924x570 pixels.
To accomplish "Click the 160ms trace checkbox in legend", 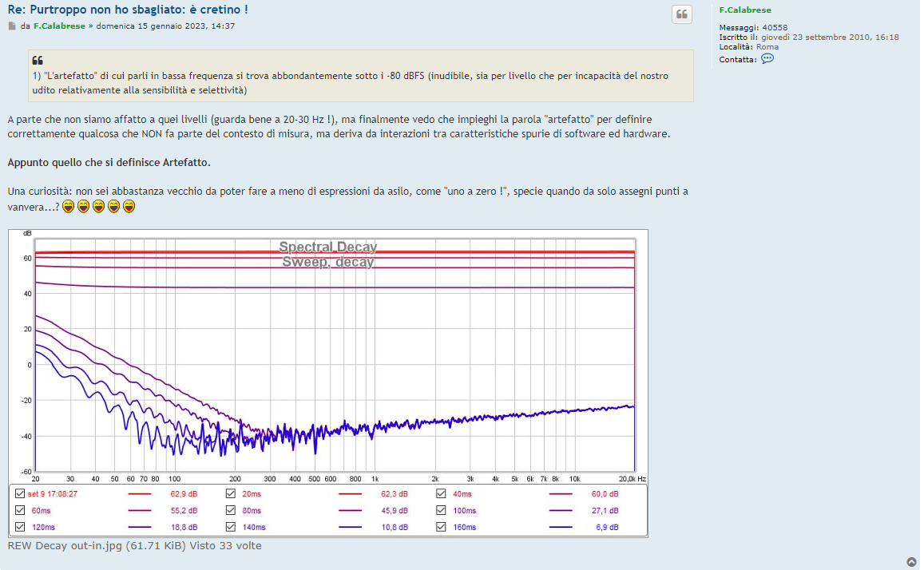I will [441, 526].
